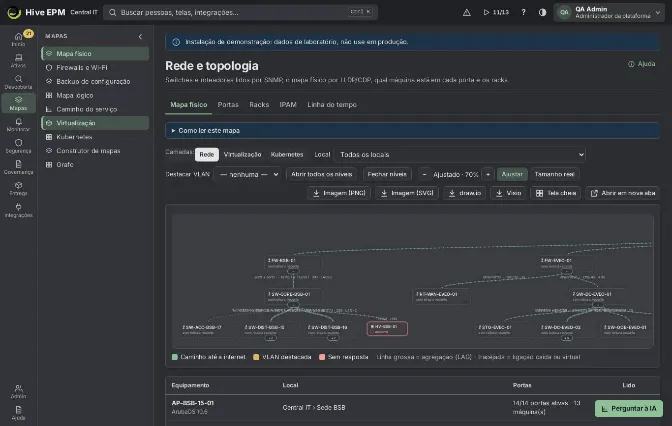Download map as Imagem (SVG)
This screenshot has width=672, height=426.
[407, 193]
